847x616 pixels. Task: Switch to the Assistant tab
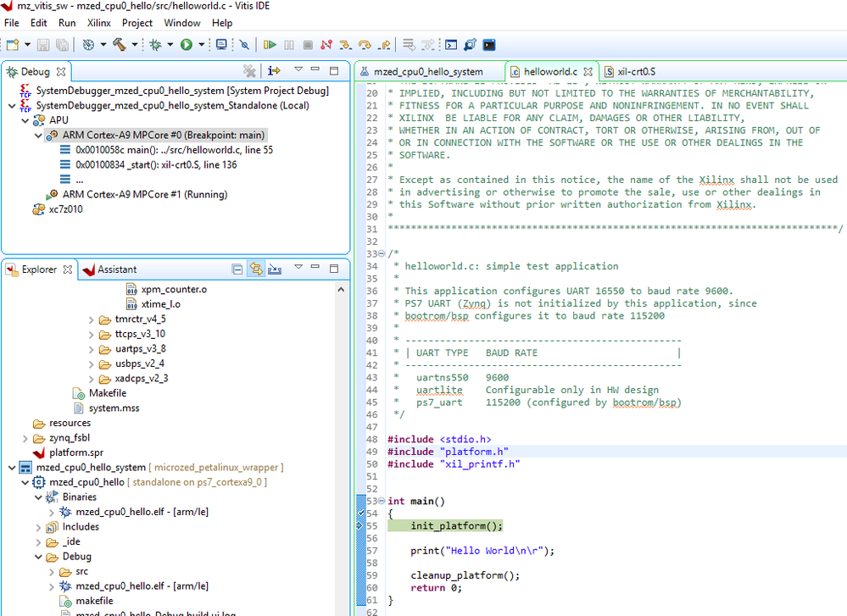point(116,269)
